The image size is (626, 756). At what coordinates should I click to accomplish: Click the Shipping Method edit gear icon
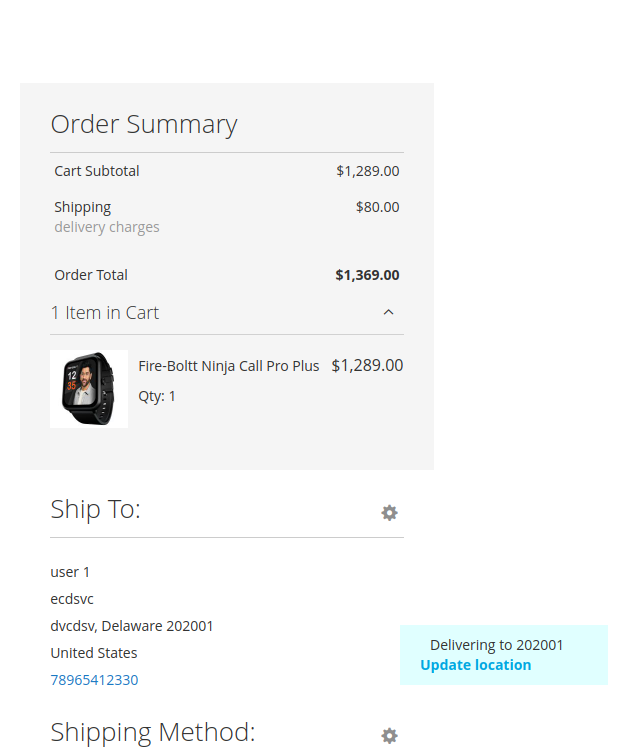click(x=389, y=736)
